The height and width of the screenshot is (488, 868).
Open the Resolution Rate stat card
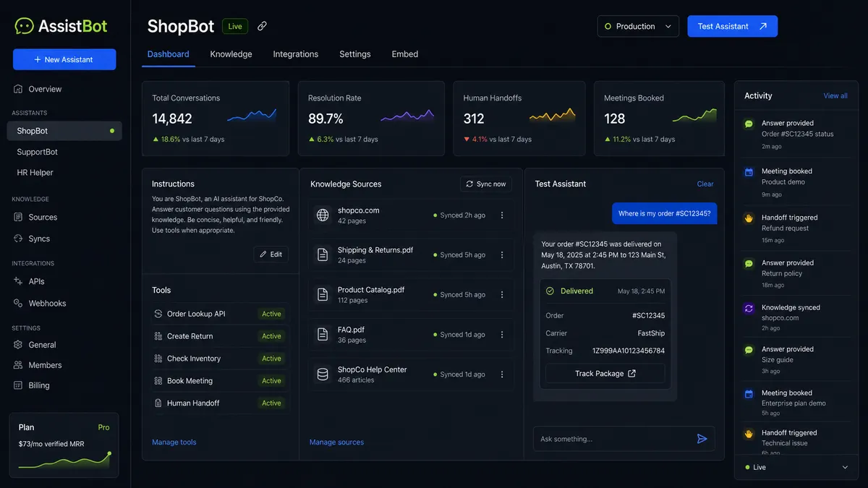(371, 118)
